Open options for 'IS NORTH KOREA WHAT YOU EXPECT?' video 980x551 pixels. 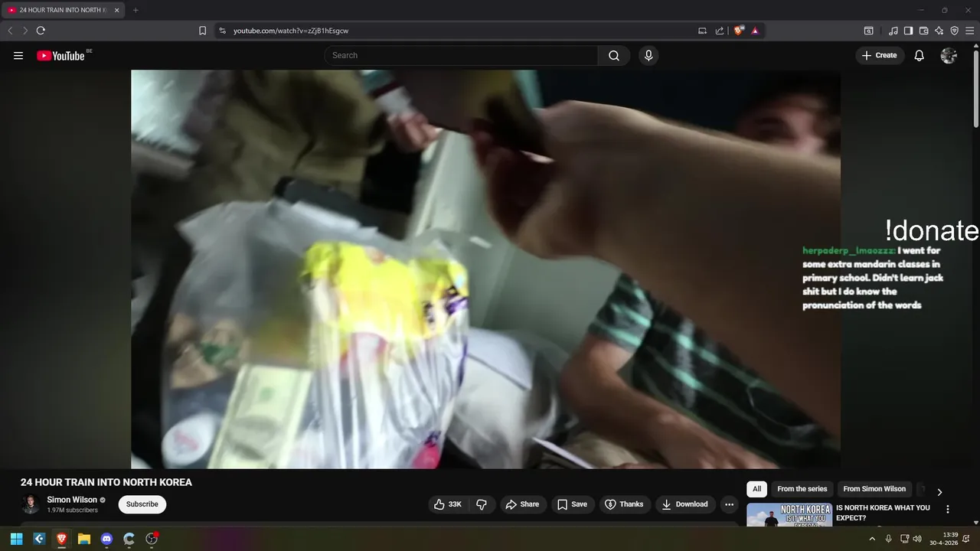point(948,509)
